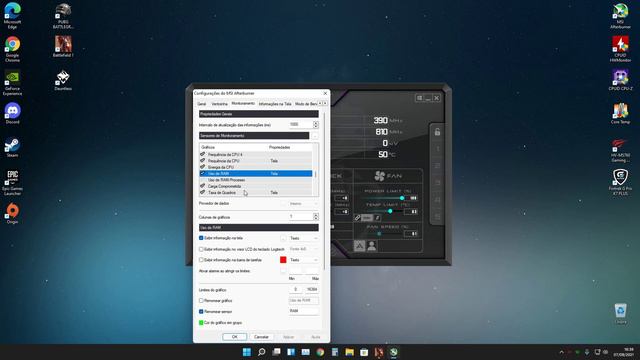Open CPUID CPU-Z desktop icon
Screen dimensions: 640x360
click(620, 80)
